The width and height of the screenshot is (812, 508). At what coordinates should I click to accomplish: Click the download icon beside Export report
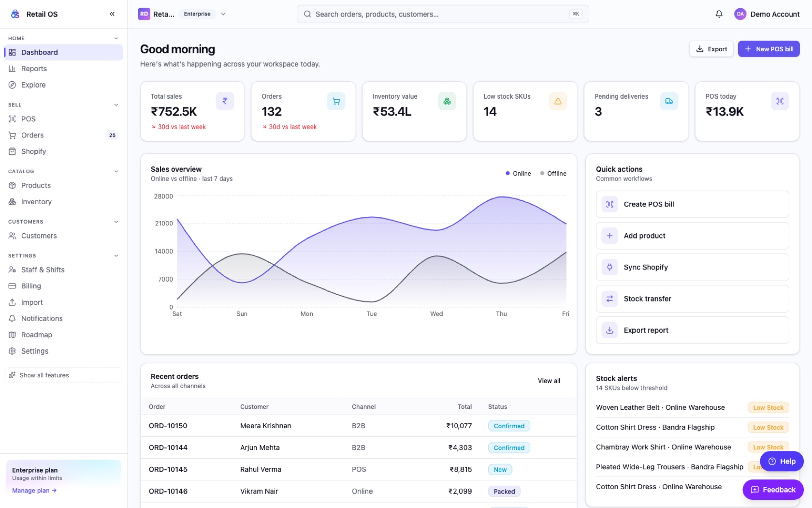click(609, 330)
